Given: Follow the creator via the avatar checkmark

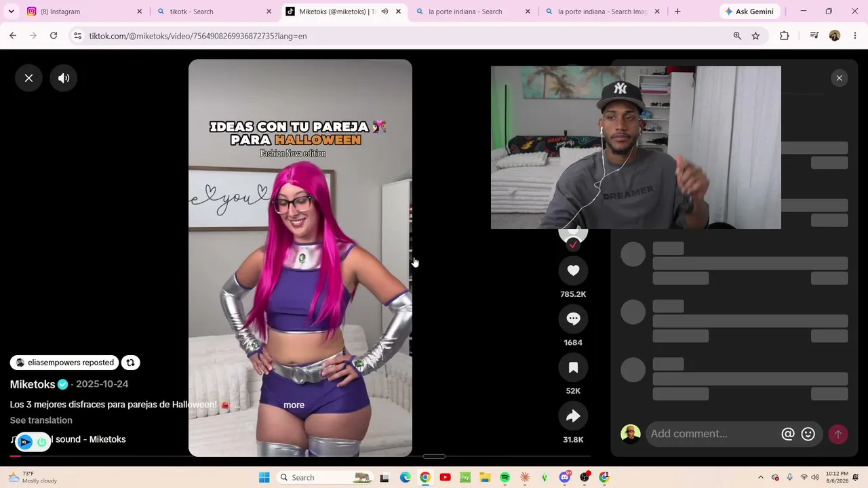Looking at the screenshot, I should [573, 244].
